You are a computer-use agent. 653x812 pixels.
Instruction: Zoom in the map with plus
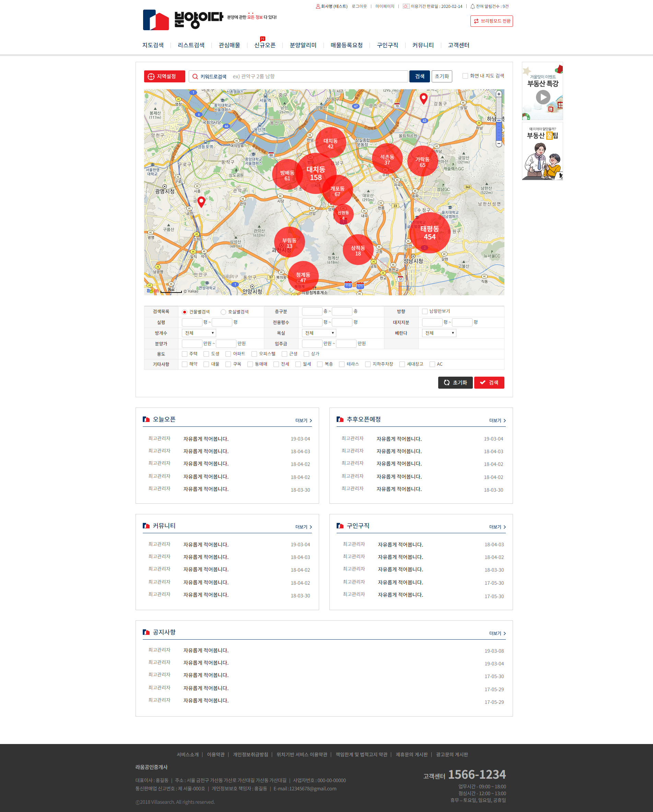[x=499, y=94]
